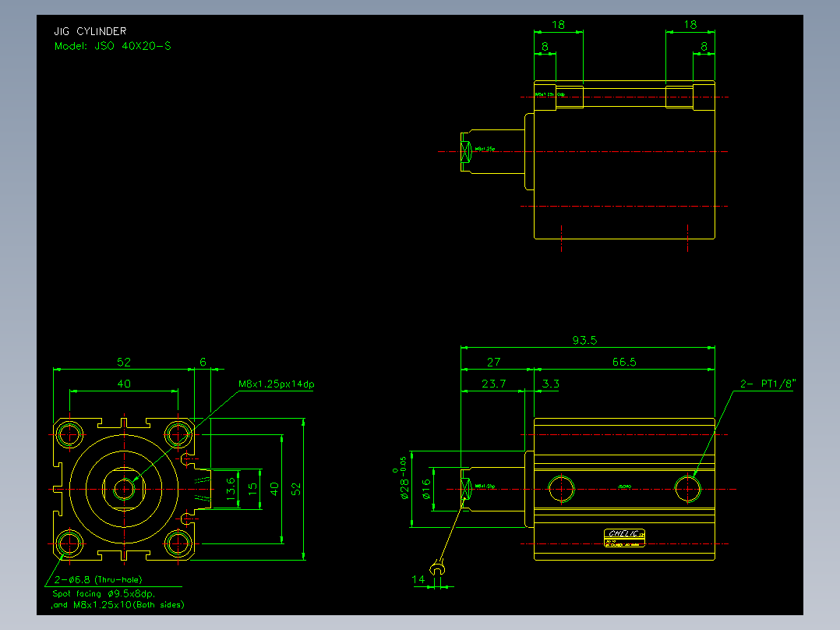Select the 14 wrench flat dimension
Screen dimensions: 840x630
point(418,579)
